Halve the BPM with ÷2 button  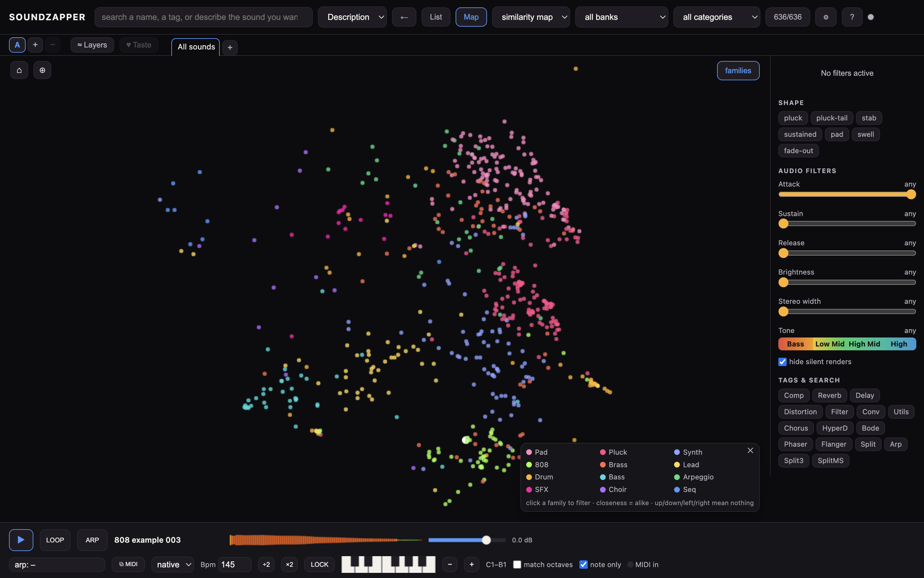pyautogui.click(x=266, y=564)
